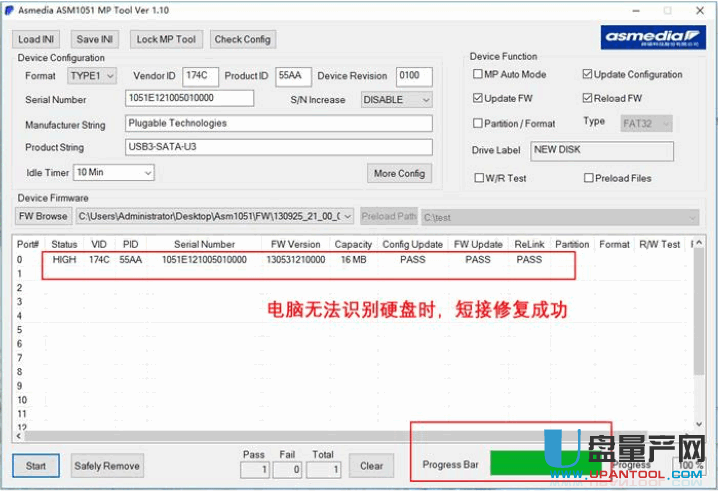Enable the W/R Test checkbox

[478, 178]
